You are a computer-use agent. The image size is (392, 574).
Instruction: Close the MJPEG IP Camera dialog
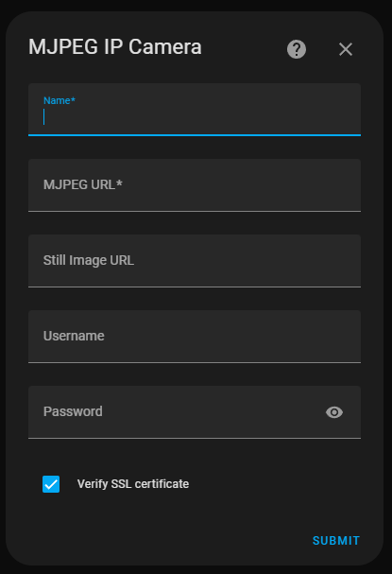345,49
